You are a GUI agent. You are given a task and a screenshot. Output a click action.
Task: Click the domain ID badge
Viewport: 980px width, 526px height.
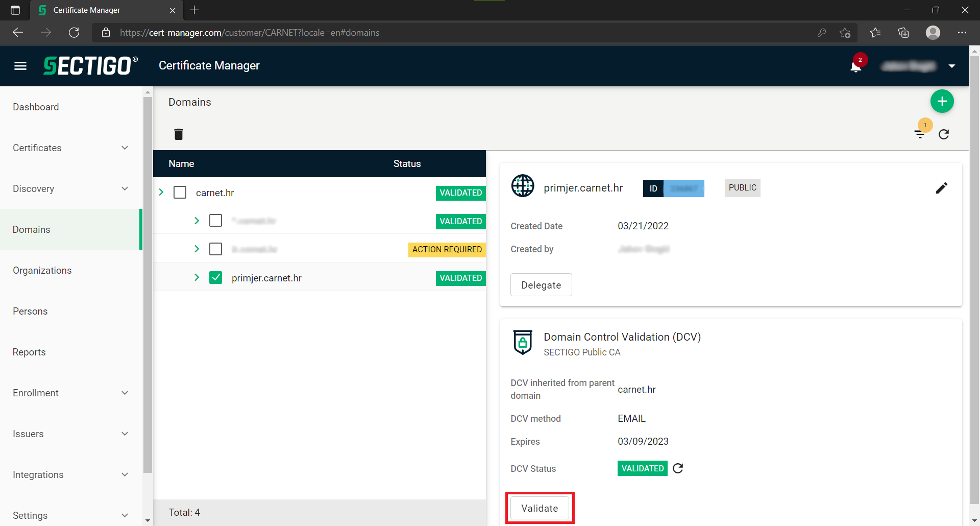pyautogui.click(x=674, y=188)
